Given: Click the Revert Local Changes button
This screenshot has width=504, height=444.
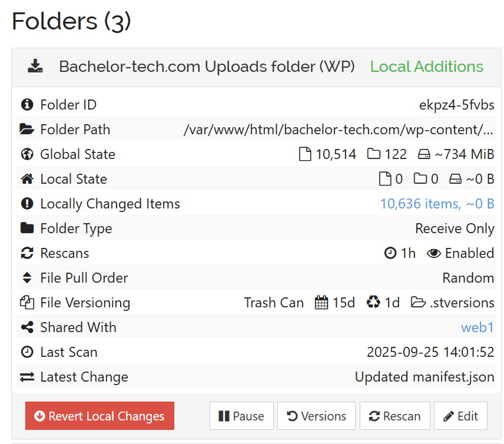Looking at the screenshot, I should tap(100, 416).
